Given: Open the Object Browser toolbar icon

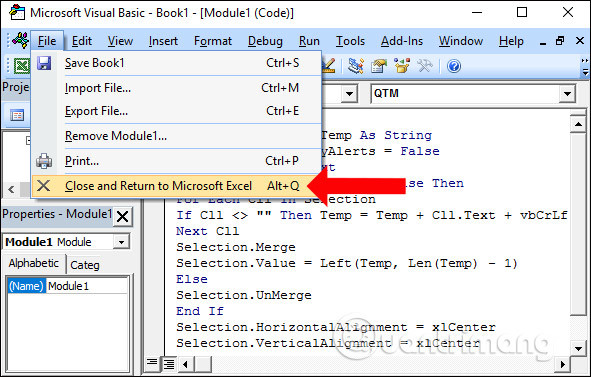Looking at the screenshot, I should pos(401,66).
